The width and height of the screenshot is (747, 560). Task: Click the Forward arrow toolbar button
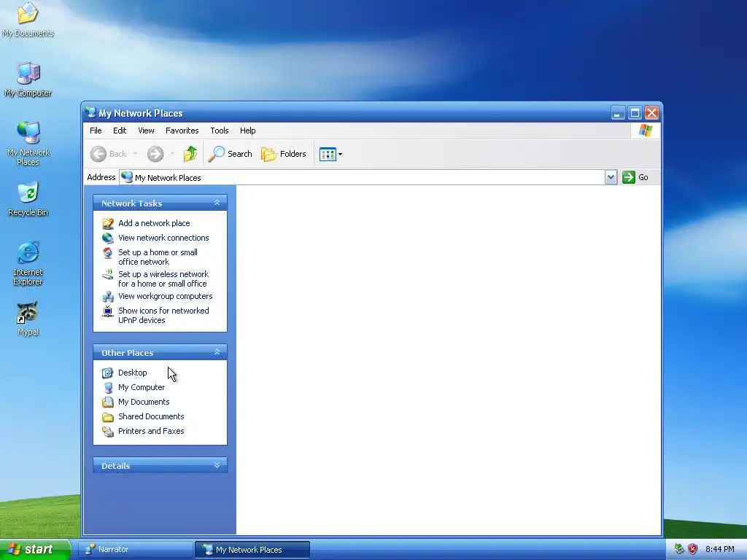155,154
